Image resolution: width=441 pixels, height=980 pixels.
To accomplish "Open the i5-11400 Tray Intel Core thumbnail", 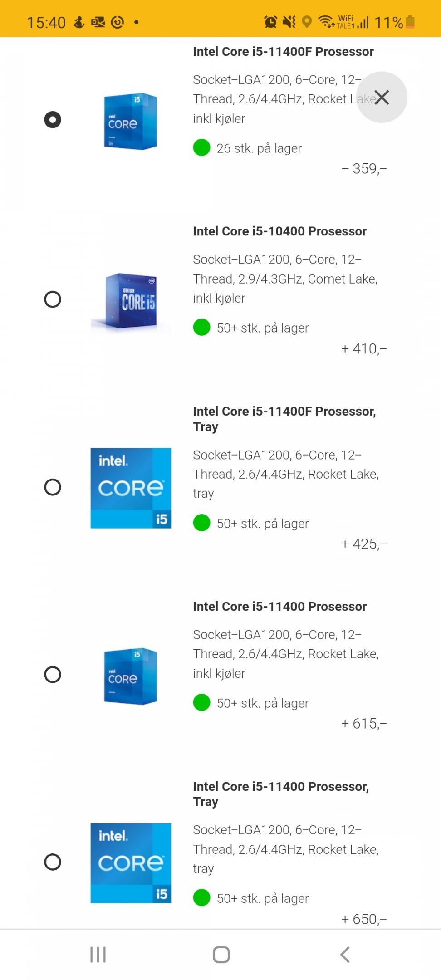I will coord(131,863).
